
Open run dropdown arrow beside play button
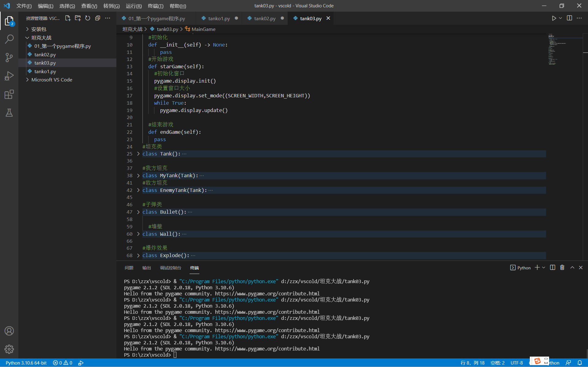click(x=560, y=18)
